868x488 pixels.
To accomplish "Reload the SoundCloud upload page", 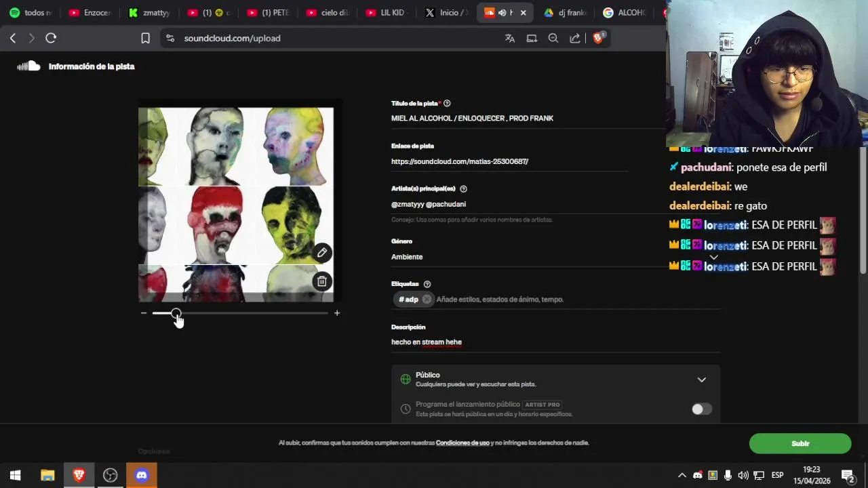I will click(51, 39).
